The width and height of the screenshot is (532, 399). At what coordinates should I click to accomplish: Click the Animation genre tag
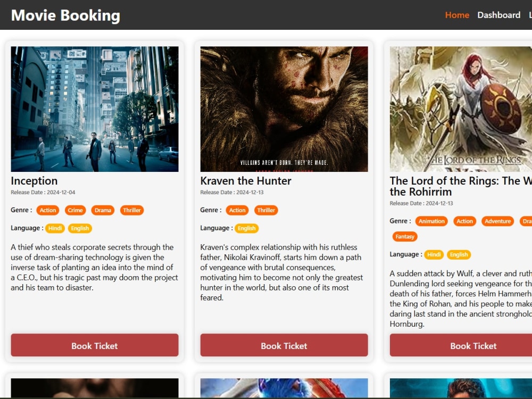point(431,221)
